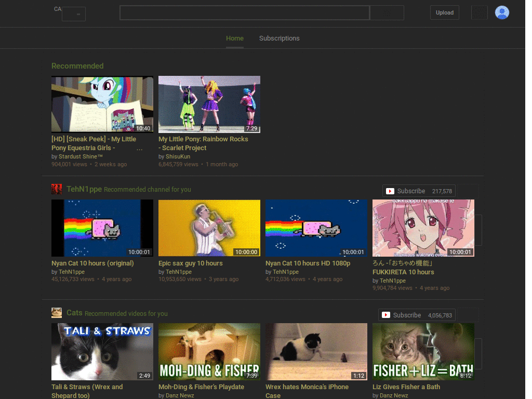
Task: Open the Cats channel heading link
Action: 74,312
